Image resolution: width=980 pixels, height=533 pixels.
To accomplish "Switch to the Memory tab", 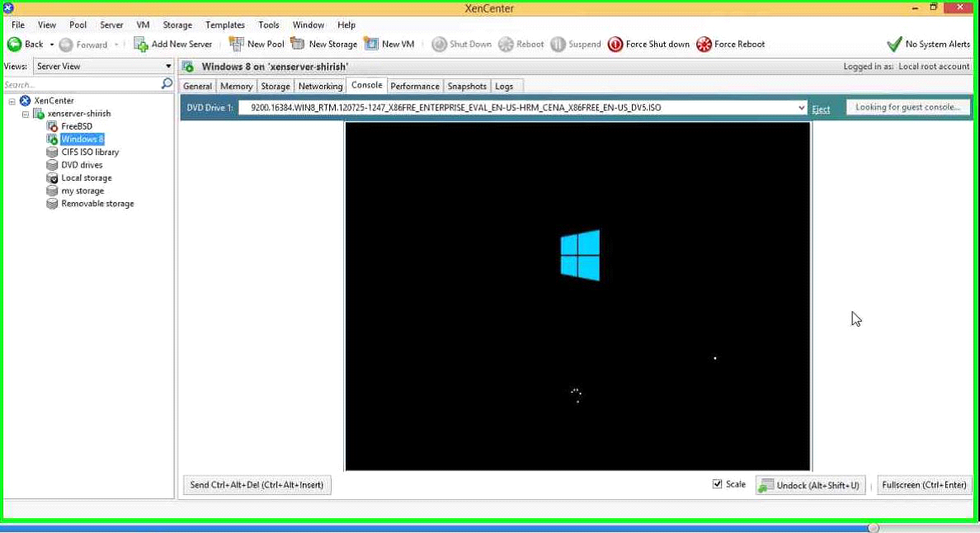I will [236, 87].
